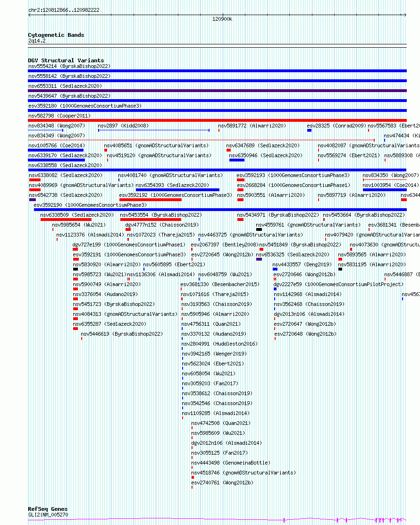Click esv2740761 (Wong2012b) label
The width and height of the screenshot is (420, 525).
pos(222,483)
